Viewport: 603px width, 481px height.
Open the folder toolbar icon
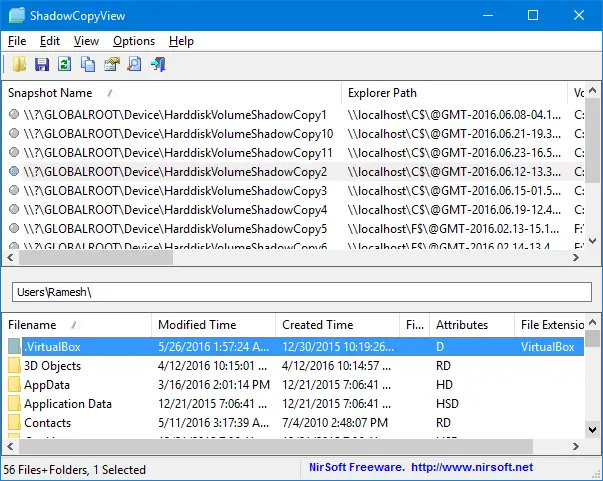[19, 64]
